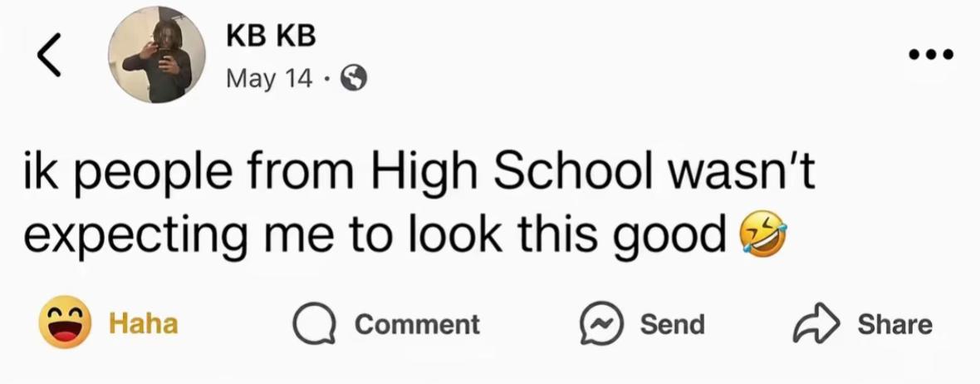Tap the curved Share arrow icon
The image size is (980, 384).
tap(815, 324)
